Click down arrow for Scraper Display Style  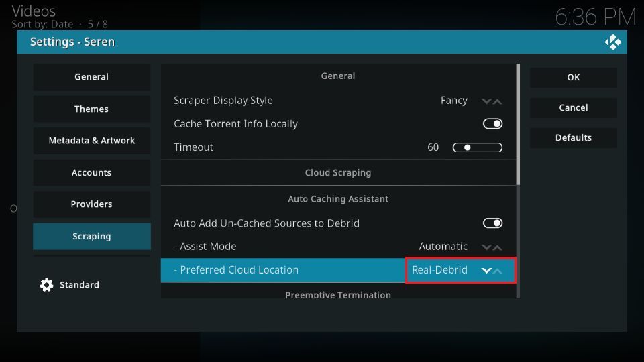486,101
